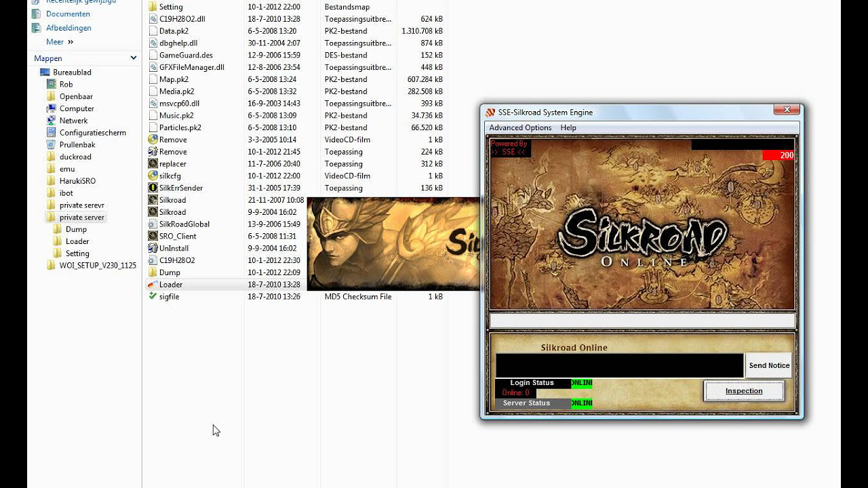Click the silkcfg file icon
Screen dimensions: 868x488
pyautogui.click(x=153, y=176)
